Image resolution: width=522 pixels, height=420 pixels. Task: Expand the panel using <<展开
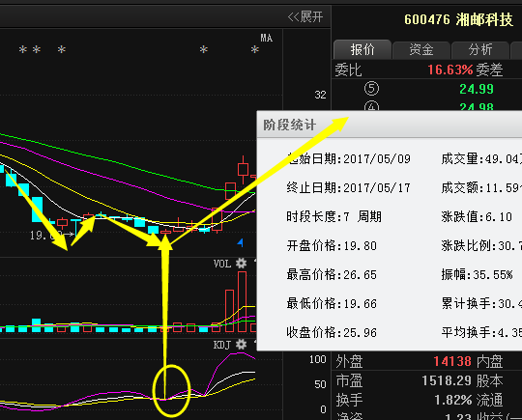pyautogui.click(x=305, y=16)
